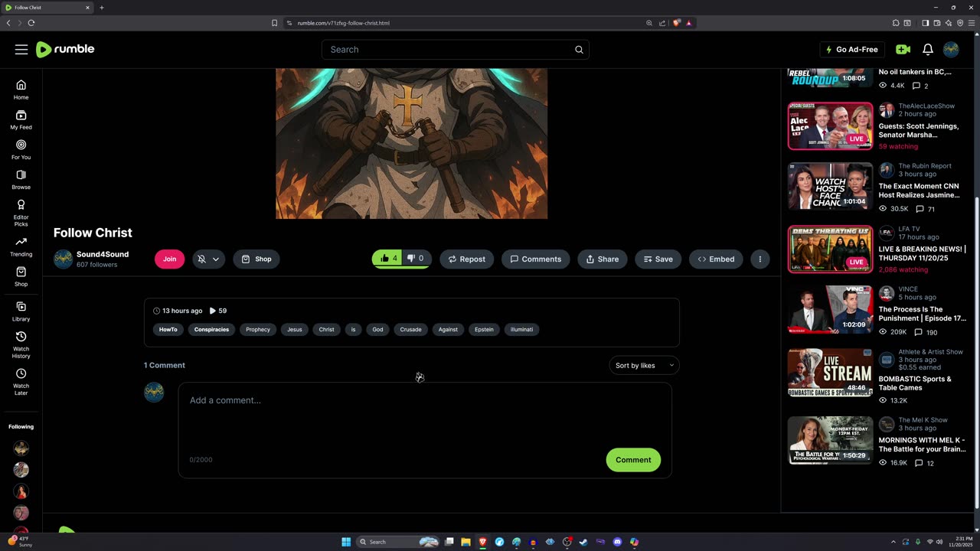This screenshot has width=980, height=551.
Task: Open the hamburger menu next to Rumble logo
Action: [21, 50]
